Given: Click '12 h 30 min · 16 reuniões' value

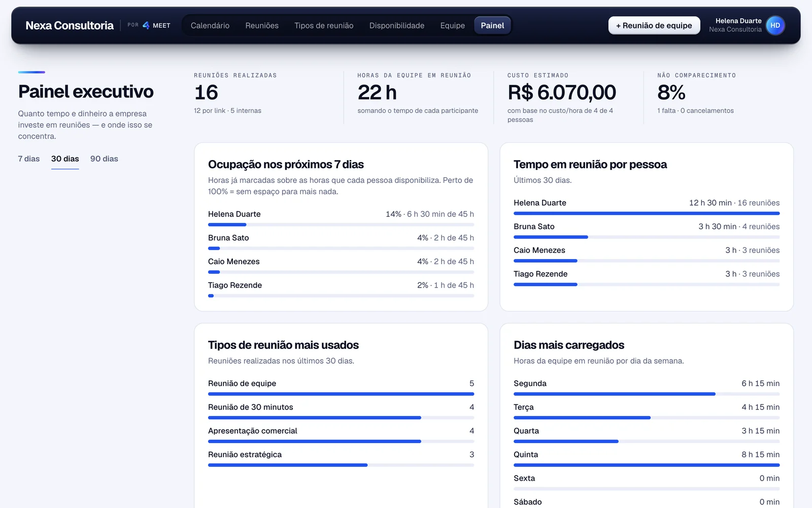Looking at the screenshot, I should pos(734,203).
